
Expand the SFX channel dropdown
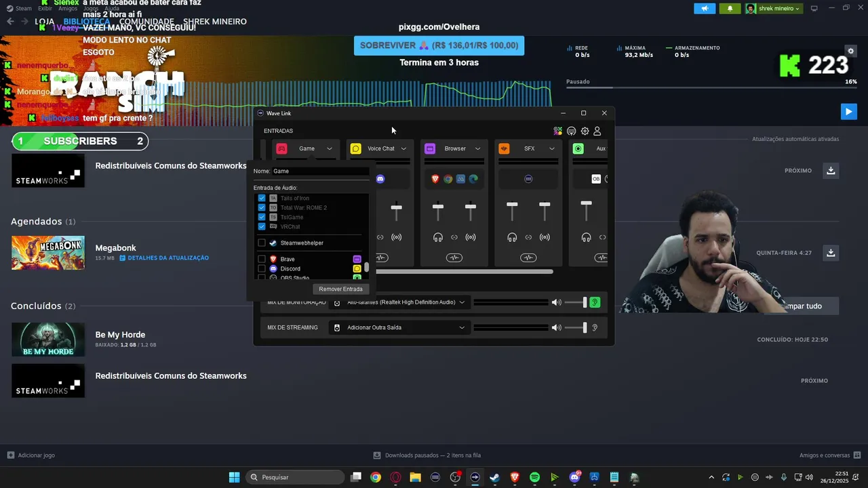[551, 148]
